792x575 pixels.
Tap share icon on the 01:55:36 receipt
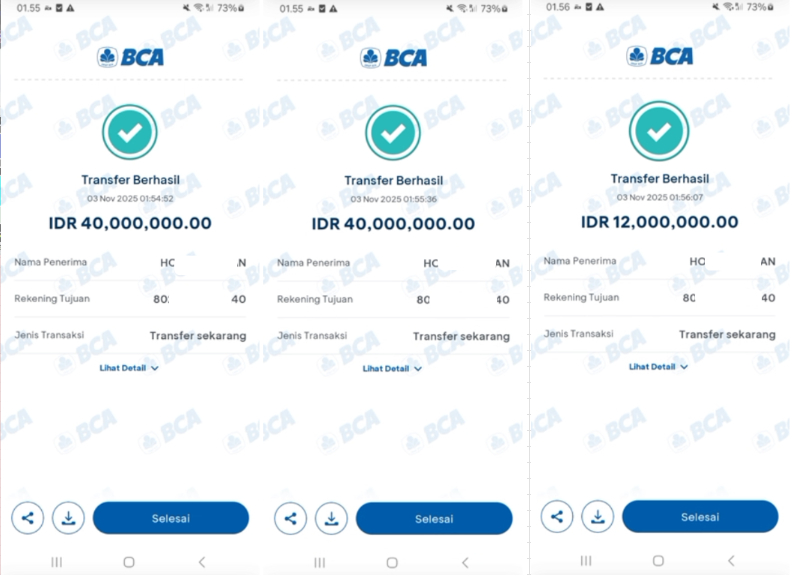(291, 518)
